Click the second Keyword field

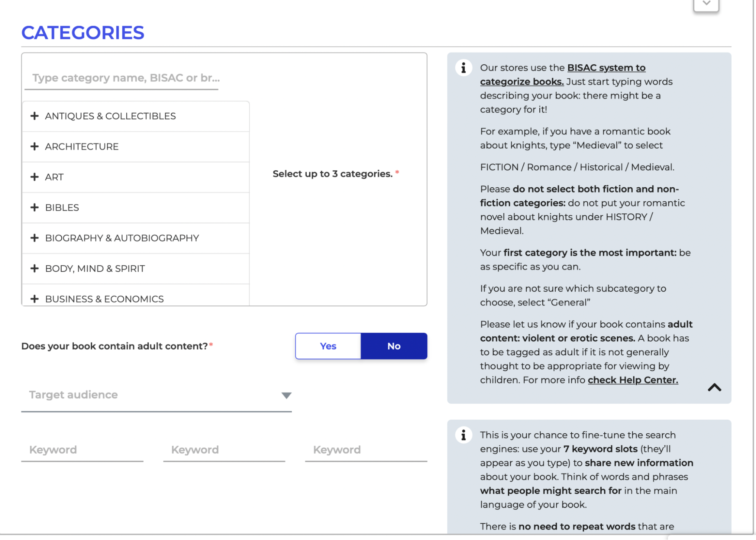pyautogui.click(x=224, y=450)
